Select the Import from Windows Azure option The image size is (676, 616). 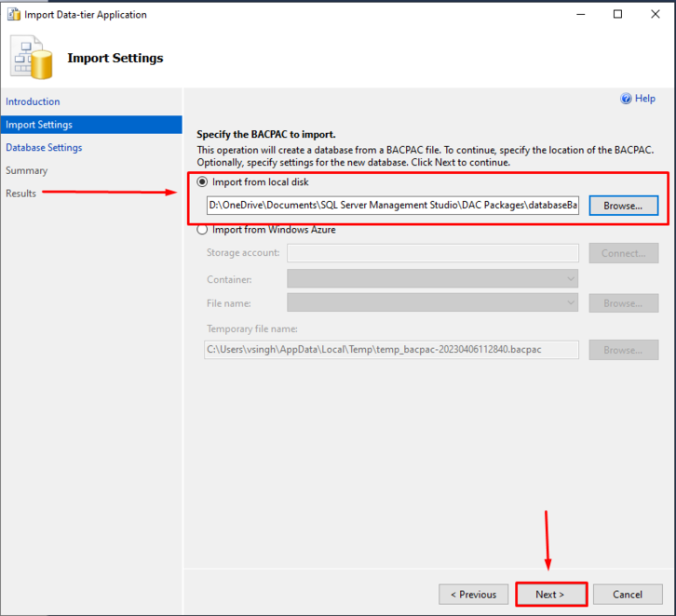click(x=203, y=229)
